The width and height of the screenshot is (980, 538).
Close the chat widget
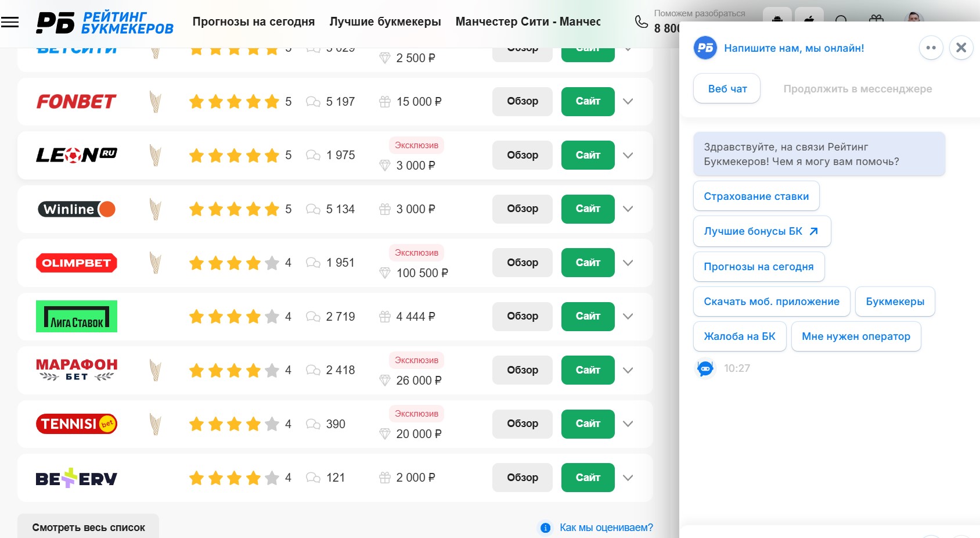(x=961, y=48)
